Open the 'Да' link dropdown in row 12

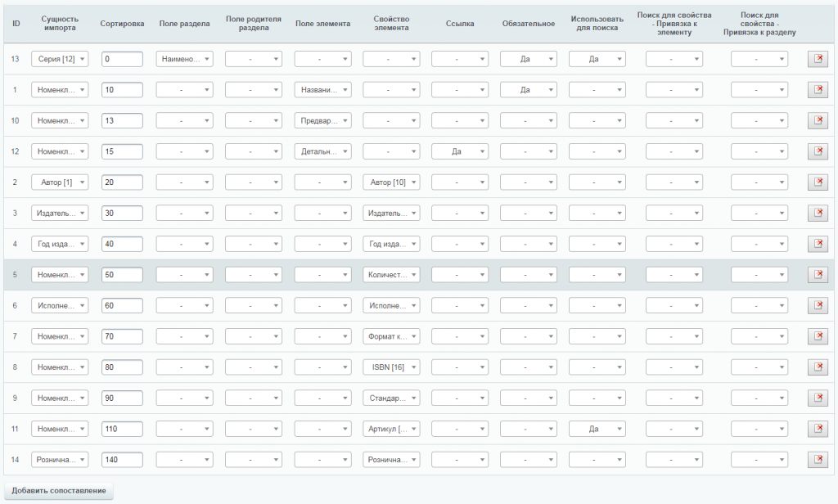[x=460, y=151]
